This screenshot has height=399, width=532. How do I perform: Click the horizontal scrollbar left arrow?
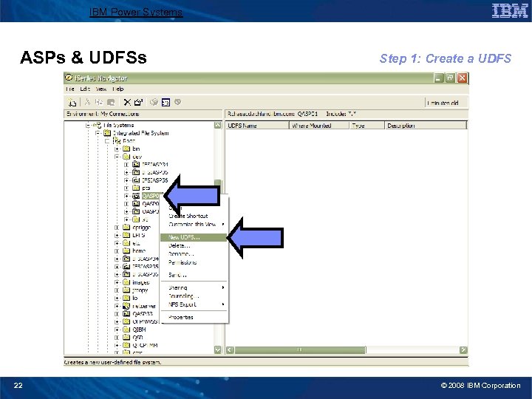[x=230, y=349]
